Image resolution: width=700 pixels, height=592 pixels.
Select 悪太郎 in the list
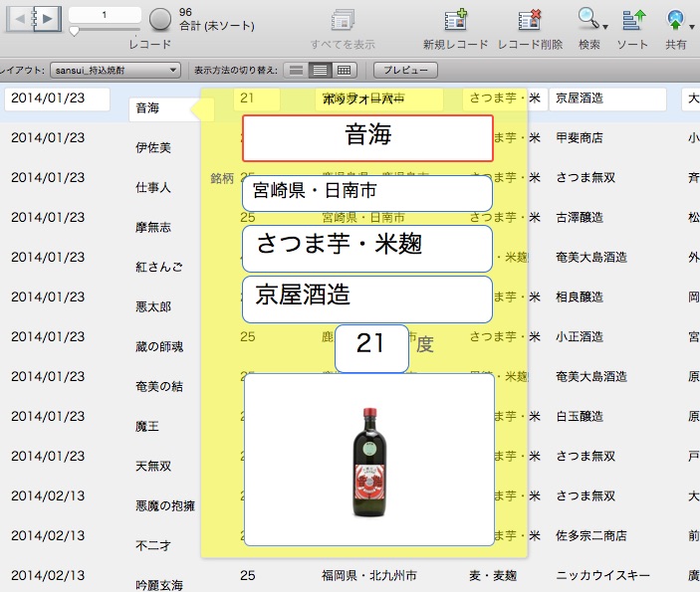click(153, 306)
